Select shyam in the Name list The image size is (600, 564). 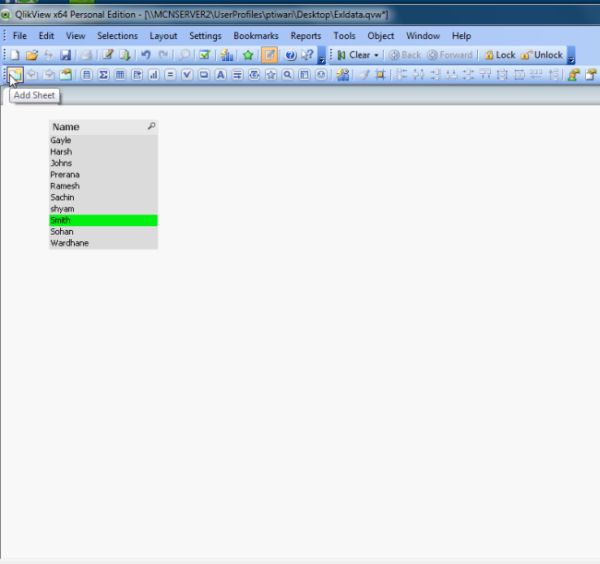103,209
